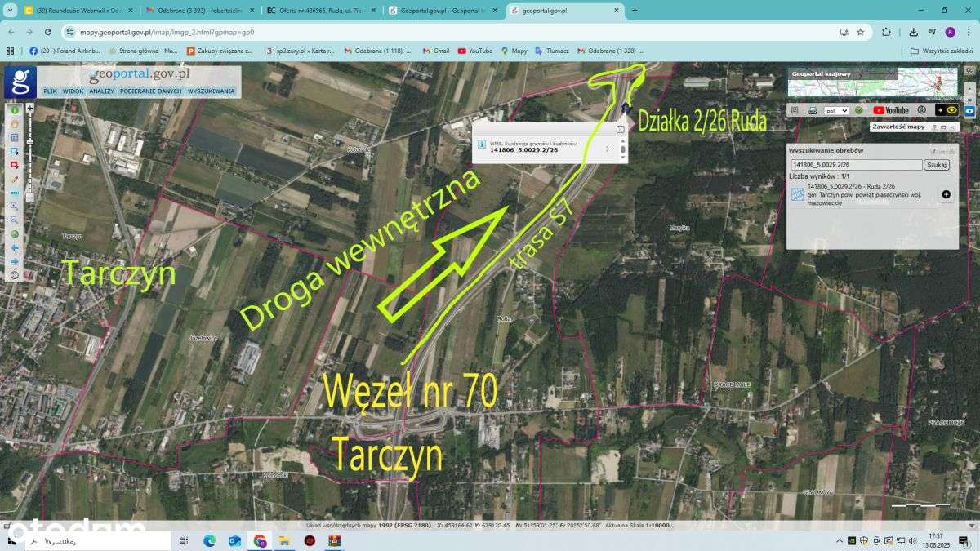Click the green globe full extent tool

click(15, 234)
